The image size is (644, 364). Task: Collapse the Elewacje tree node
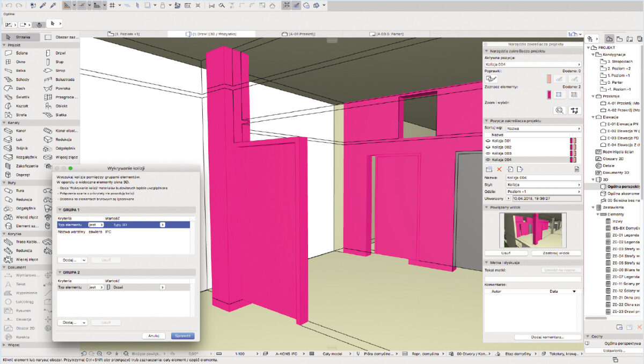pos(592,117)
